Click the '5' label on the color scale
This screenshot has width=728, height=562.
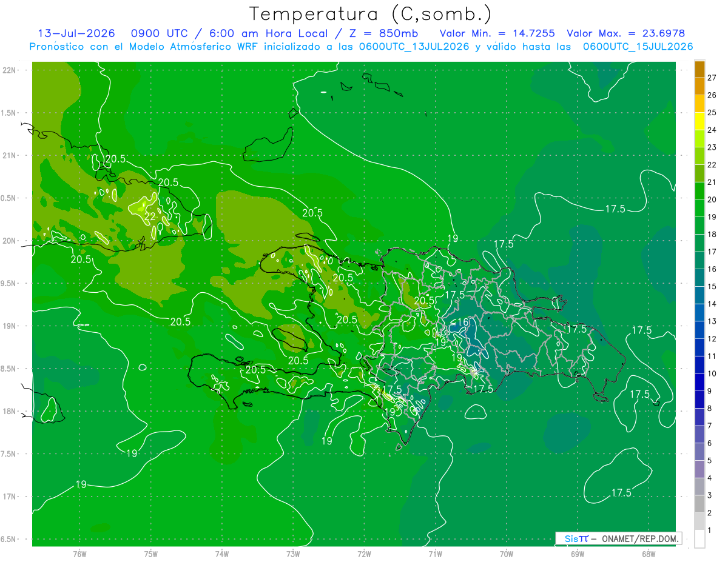click(710, 461)
